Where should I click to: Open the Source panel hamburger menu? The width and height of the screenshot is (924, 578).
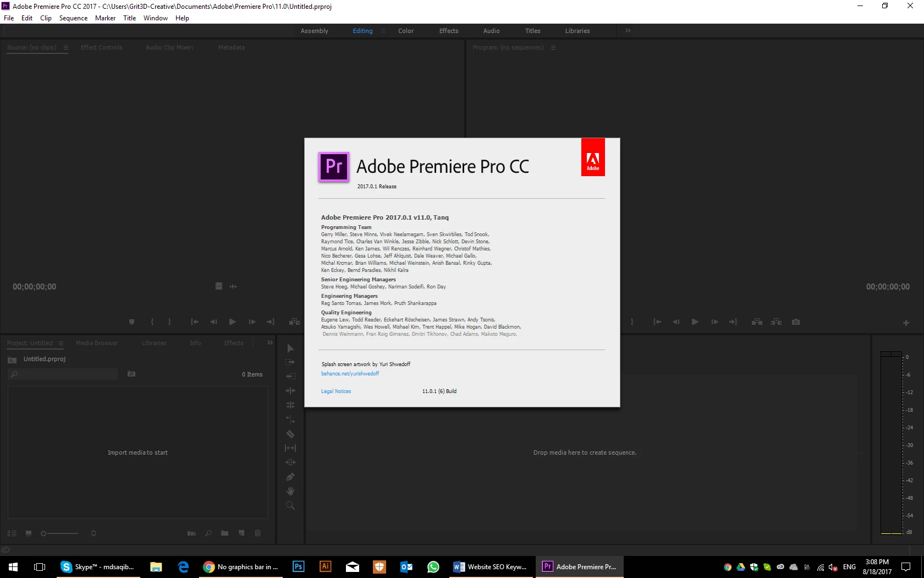(66, 48)
